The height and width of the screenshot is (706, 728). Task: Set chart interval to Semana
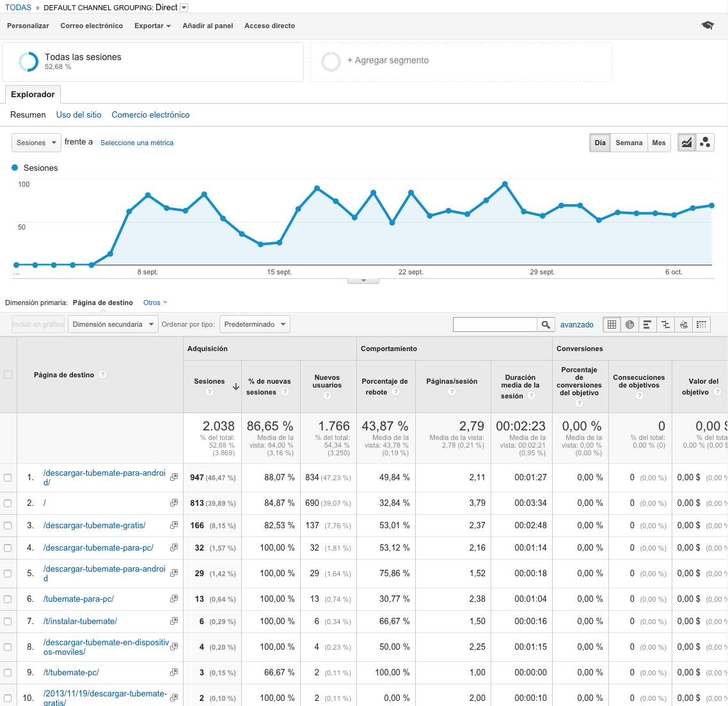629,143
